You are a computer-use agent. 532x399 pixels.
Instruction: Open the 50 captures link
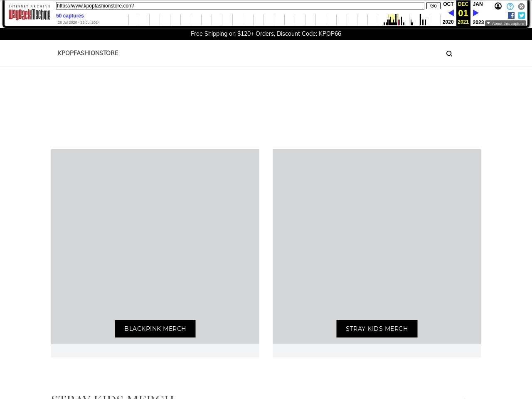pyautogui.click(x=70, y=16)
